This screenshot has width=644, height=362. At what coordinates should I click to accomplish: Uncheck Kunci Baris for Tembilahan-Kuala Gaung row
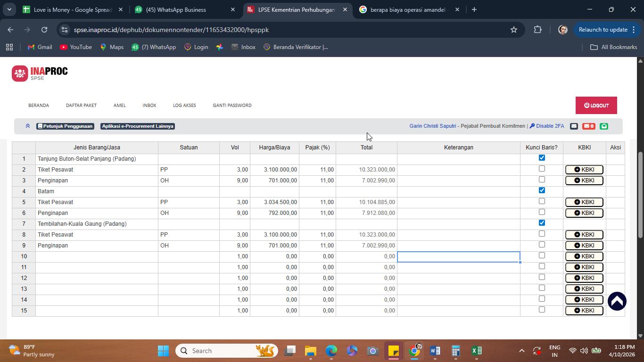[542, 223]
